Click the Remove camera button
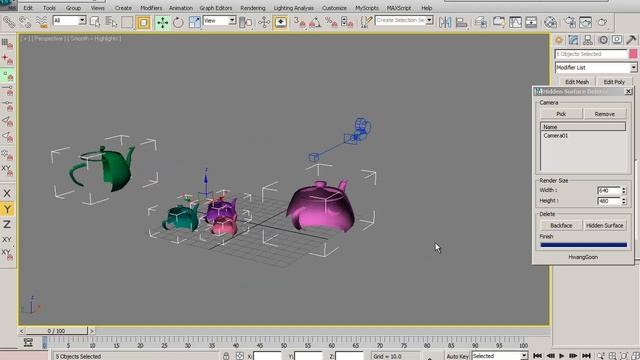Screen dimensions: 640x360 (604, 114)
